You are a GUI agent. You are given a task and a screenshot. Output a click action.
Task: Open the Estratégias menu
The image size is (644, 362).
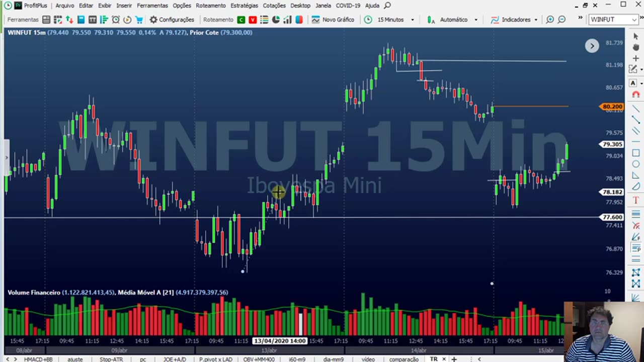(244, 6)
